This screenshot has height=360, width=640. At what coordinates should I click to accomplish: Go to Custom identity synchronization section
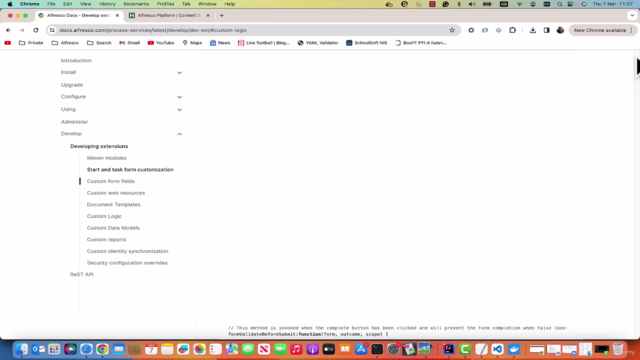click(127, 251)
